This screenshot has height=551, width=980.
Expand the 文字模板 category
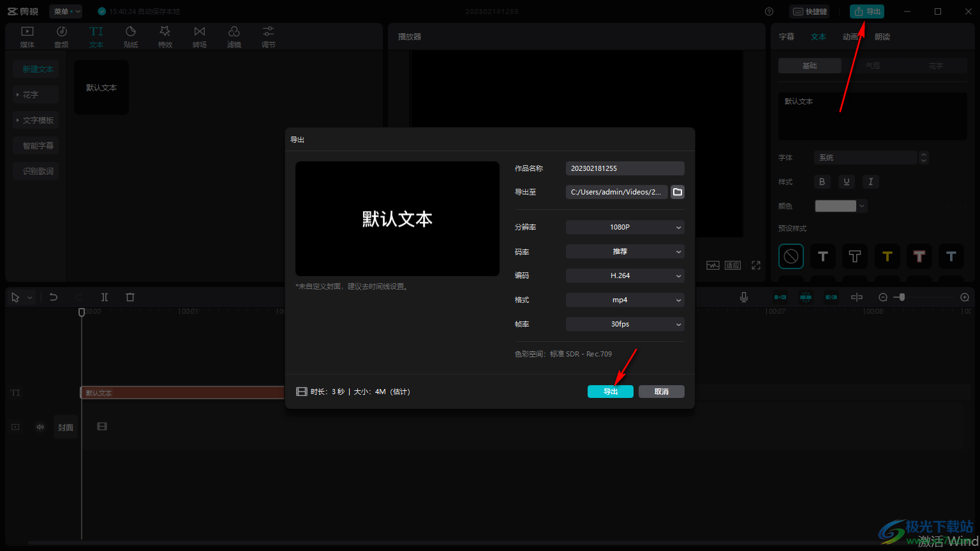tap(36, 120)
